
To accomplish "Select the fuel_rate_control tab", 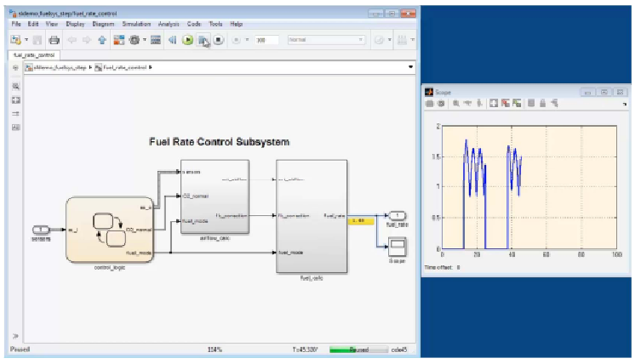I will (x=34, y=54).
